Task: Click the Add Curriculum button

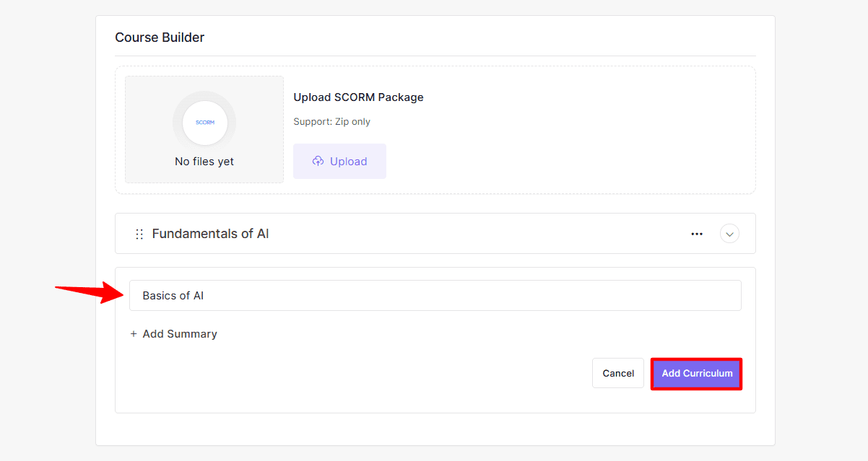Action: coord(697,374)
